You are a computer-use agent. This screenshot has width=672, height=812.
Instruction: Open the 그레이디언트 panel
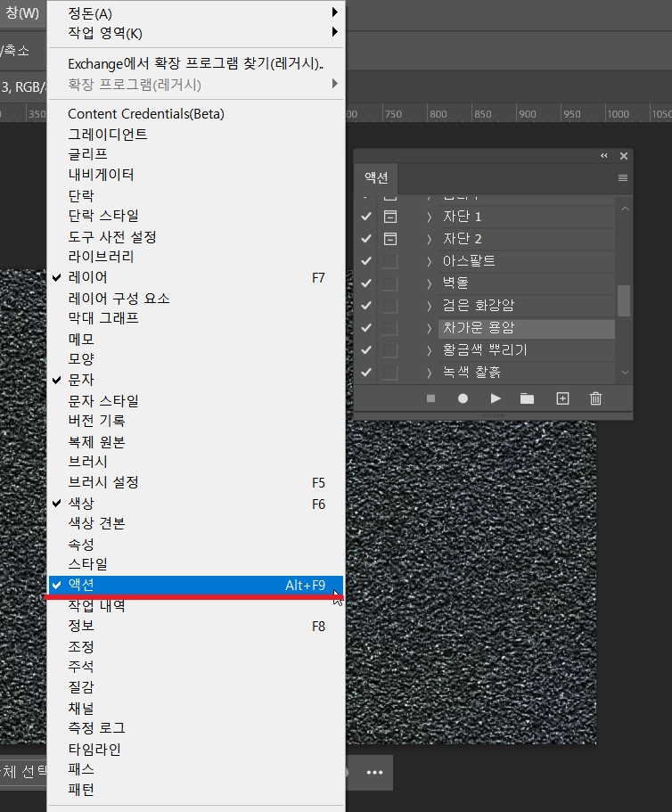(196, 134)
